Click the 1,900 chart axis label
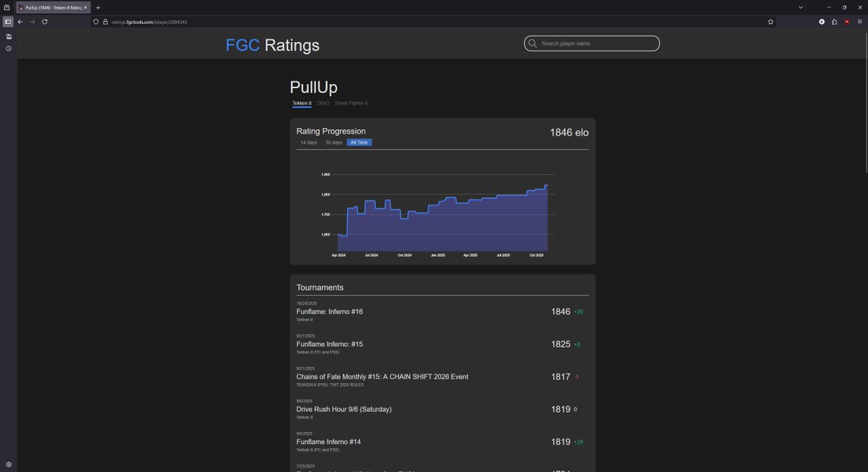The width and height of the screenshot is (868, 472). tap(325, 174)
